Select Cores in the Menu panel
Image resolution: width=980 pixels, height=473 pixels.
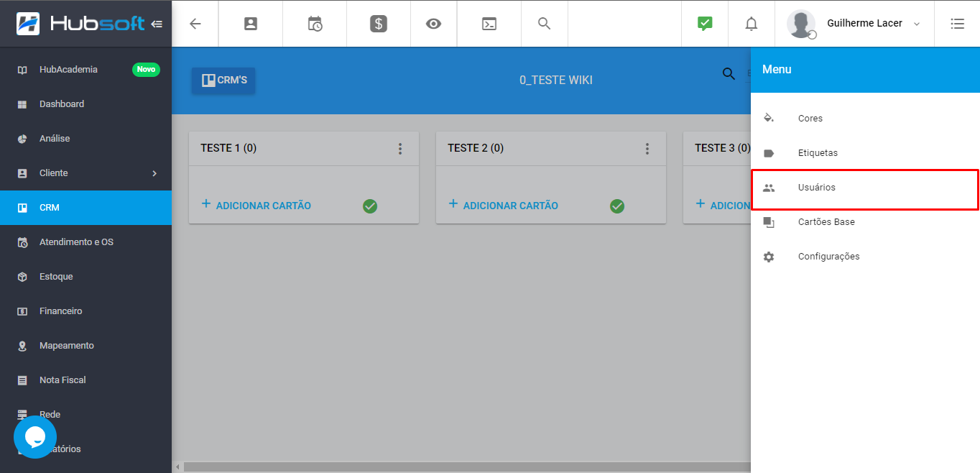point(865,119)
